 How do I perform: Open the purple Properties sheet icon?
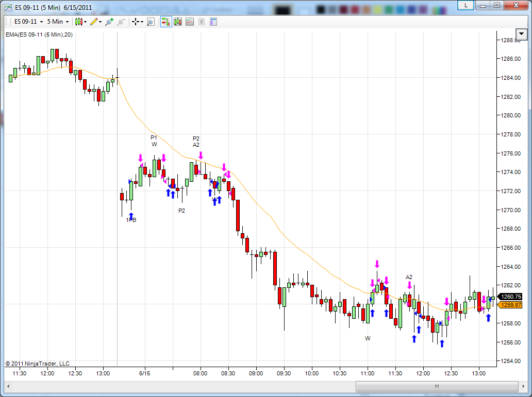point(213,22)
